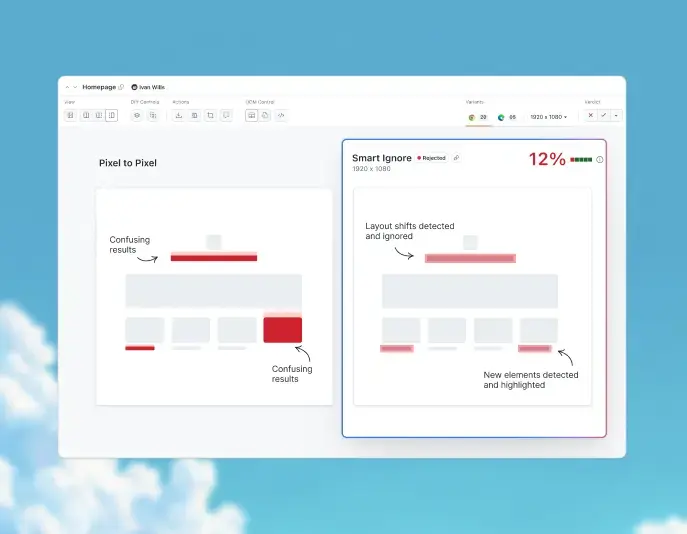This screenshot has width=687, height=534.
Task: Toggle the first DOM Control layout icon
Action: click(252, 116)
